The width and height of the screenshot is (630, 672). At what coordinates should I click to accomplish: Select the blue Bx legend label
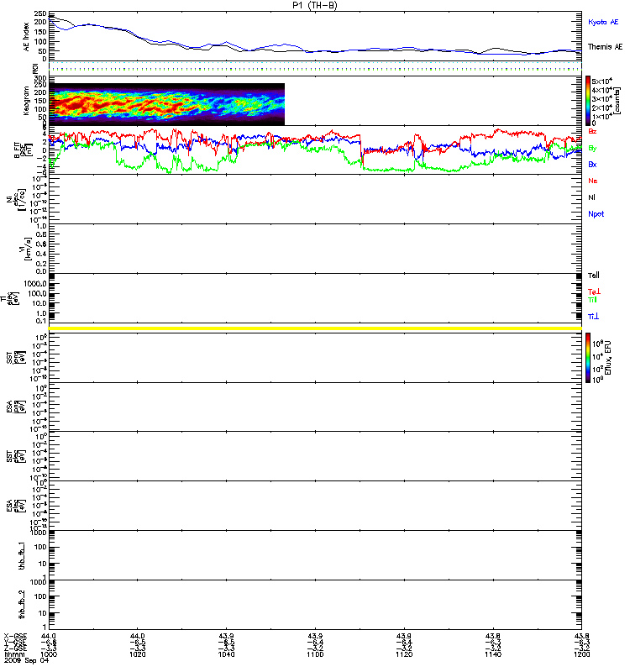tap(592, 165)
